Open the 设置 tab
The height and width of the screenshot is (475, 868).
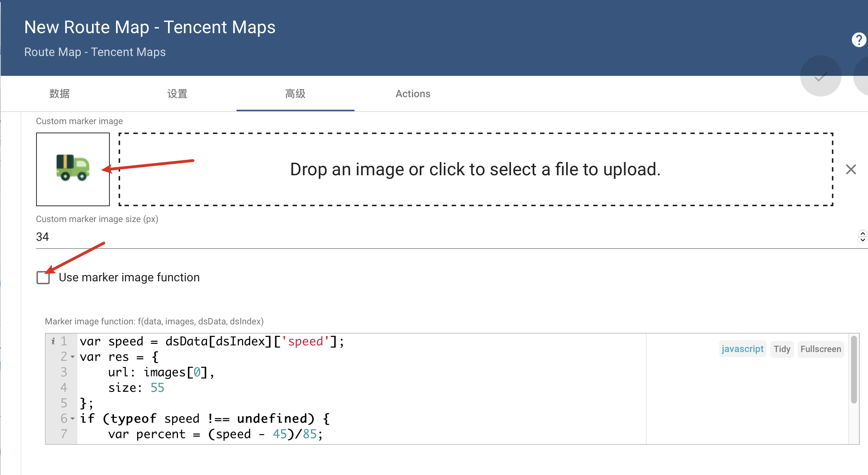tap(177, 94)
